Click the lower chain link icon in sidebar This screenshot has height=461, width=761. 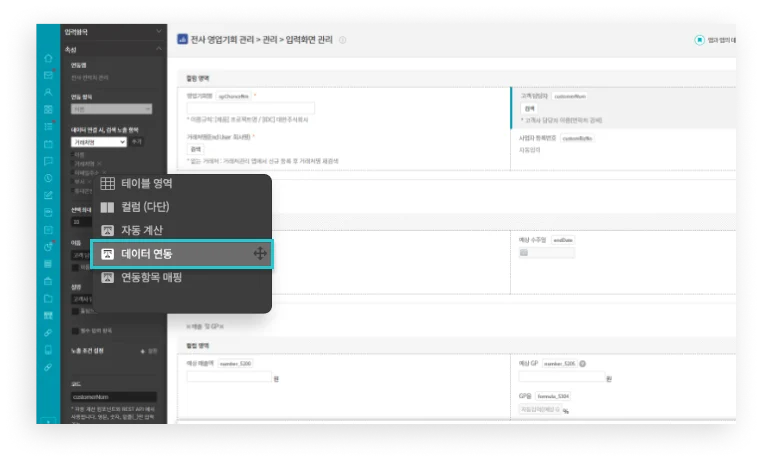click(48, 367)
